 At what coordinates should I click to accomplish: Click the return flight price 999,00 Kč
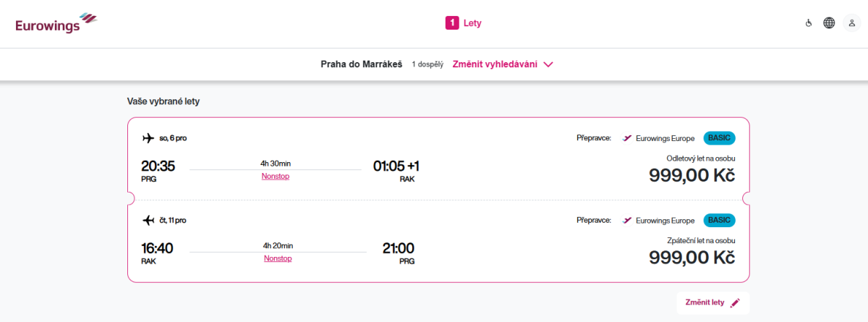692,258
